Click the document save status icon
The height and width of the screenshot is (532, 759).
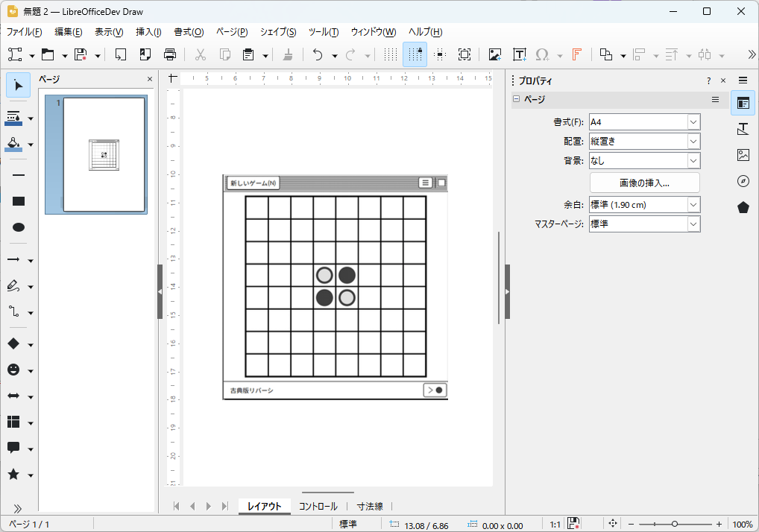[x=573, y=523]
